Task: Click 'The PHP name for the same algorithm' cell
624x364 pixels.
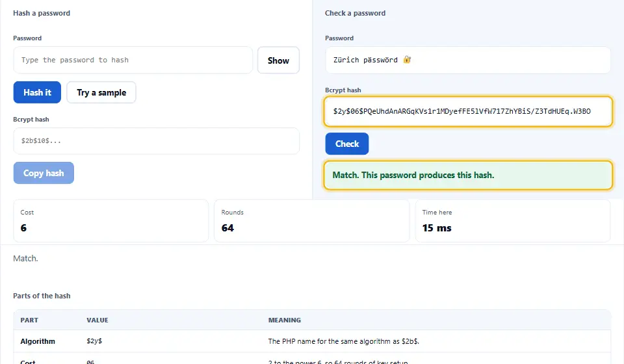Action: 343,341
